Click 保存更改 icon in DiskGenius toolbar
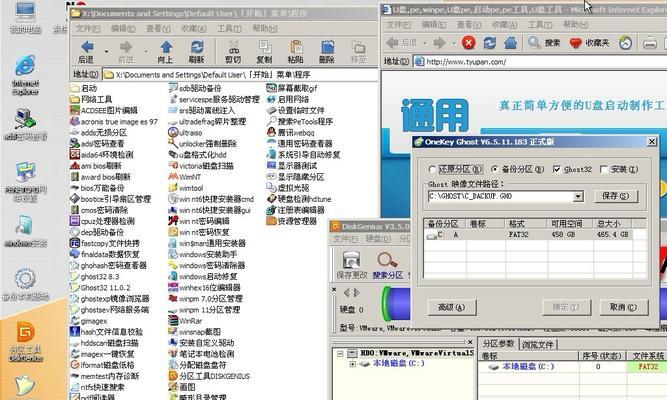667x400 pixels. pos(351,260)
